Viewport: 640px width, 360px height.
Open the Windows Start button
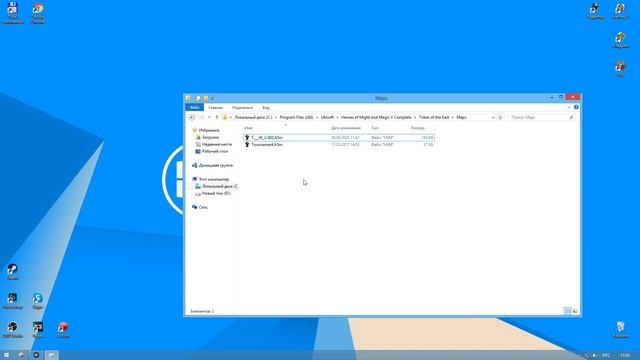click(x=6, y=355)
